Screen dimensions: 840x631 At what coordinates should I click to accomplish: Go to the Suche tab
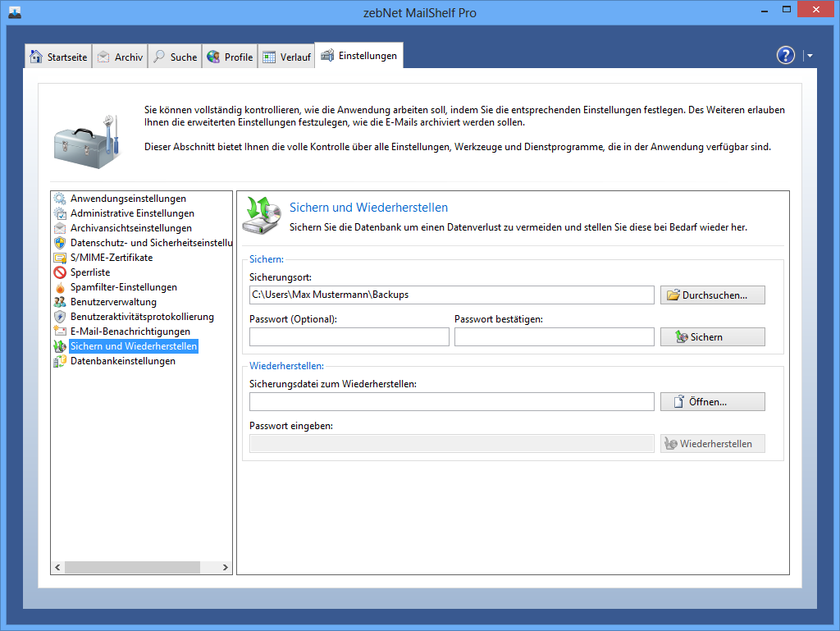(x=176, y=57)
